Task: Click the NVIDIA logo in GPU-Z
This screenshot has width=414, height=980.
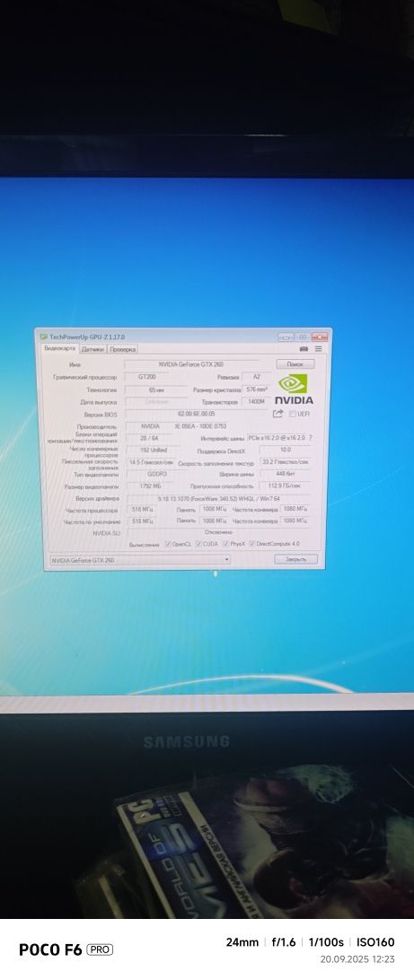Action: [x=294, y=389]
